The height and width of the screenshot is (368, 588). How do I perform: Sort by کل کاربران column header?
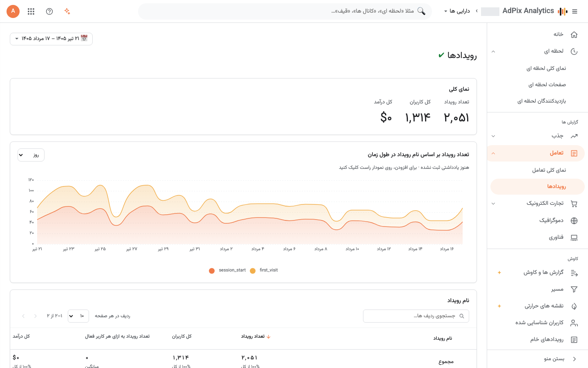coord(182,337)
